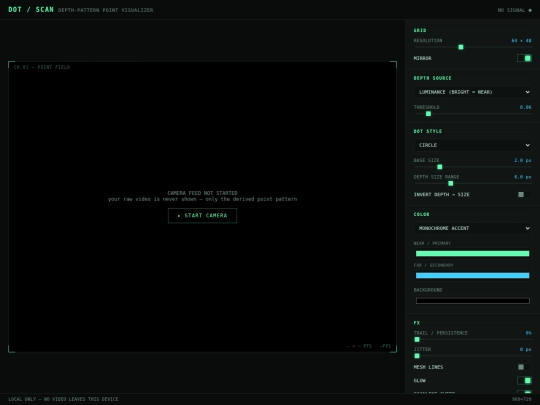Viewport: 540px width, 405px height.
Task: Adjust the Jitter slider
Action: click(x=472, y=356)
